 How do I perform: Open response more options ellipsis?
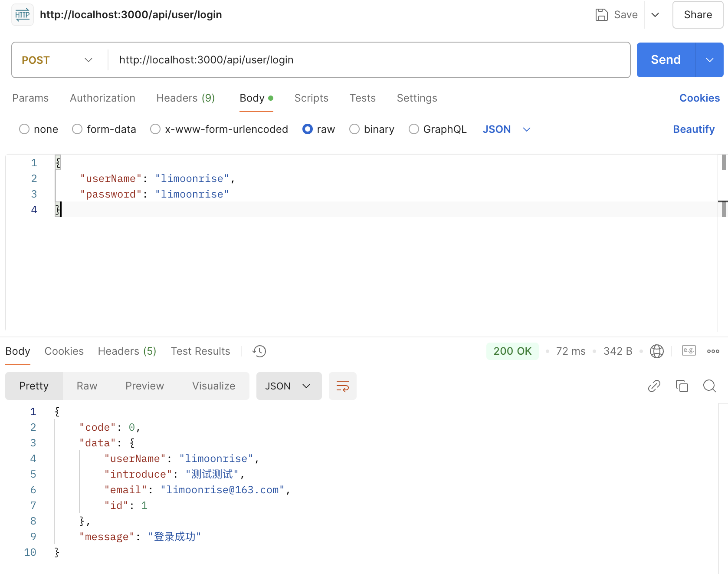(x=713, y=351)
